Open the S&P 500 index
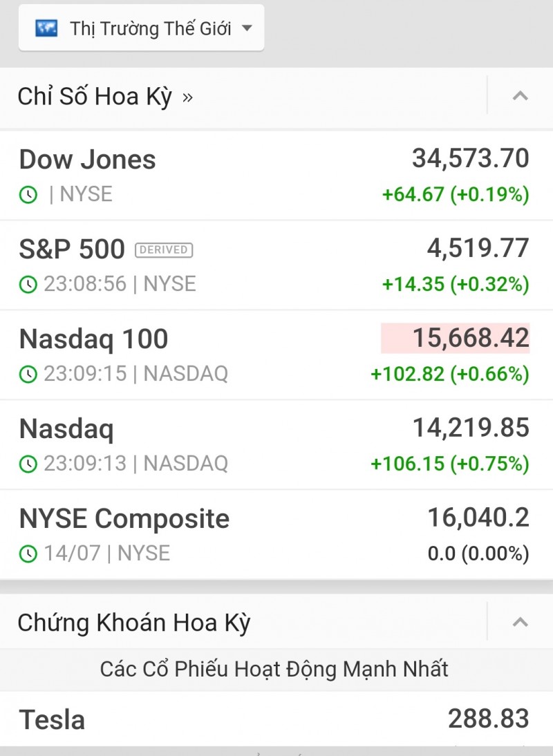The image size is (553, 756). [72, 249]
